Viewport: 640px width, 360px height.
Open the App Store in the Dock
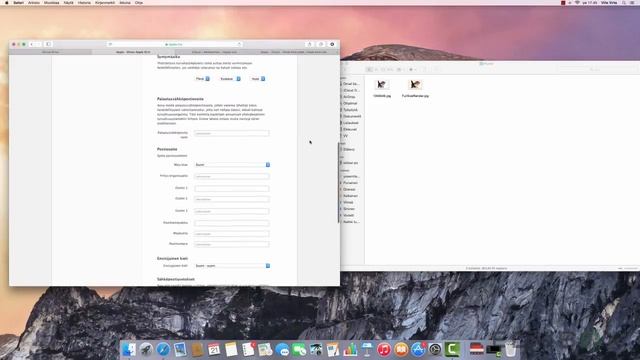418,350
